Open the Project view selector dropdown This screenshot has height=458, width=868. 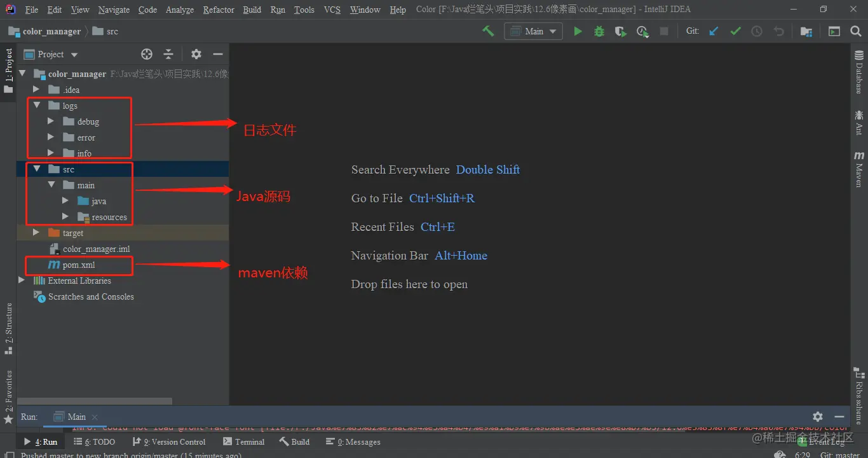coord(51,54)
